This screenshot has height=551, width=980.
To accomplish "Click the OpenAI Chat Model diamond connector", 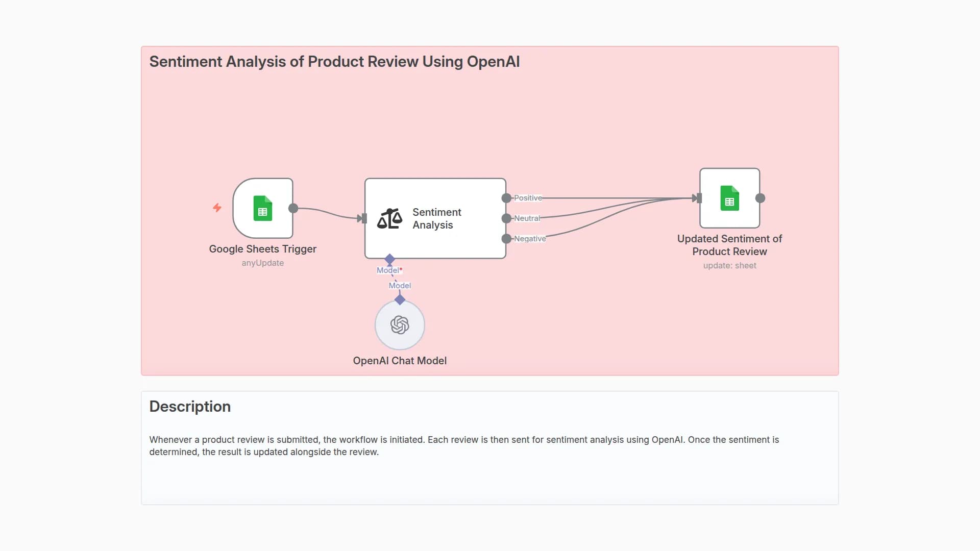I will tap(400, 300).
